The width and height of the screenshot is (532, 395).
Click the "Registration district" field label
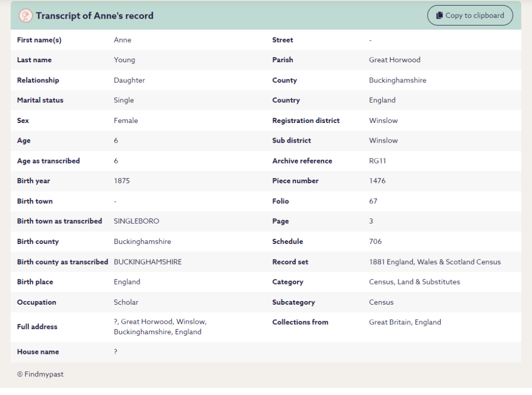(x=306, y=120)
